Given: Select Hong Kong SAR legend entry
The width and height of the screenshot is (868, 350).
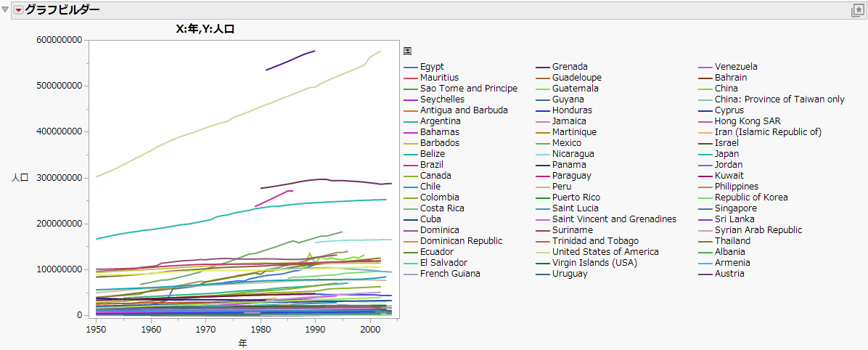Looking at the screenshot, I should point(740,121).
